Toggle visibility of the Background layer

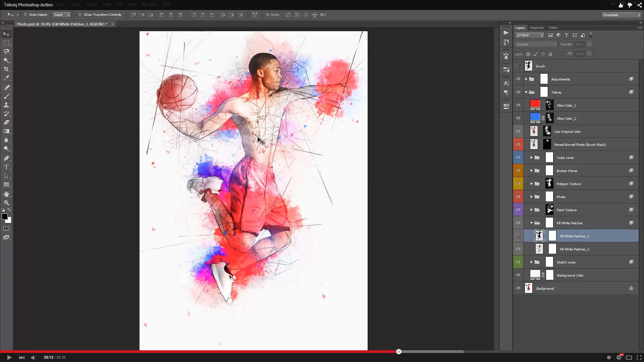click(518, 288)
